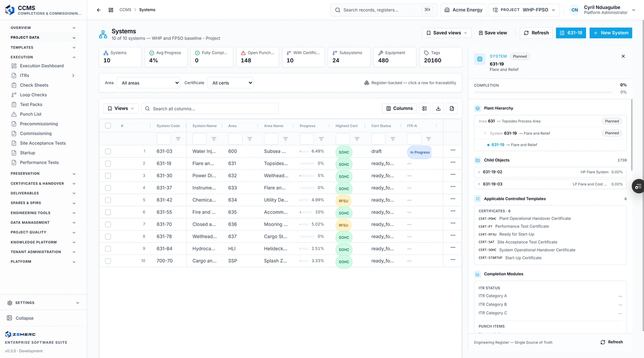Expand the Overview sidebar section
Screen dimensions: 644x358
click(x=43, y=28)
